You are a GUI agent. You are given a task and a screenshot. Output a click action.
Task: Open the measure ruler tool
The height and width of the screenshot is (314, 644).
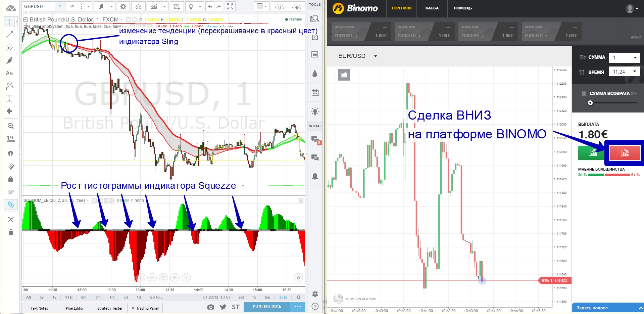10,139
